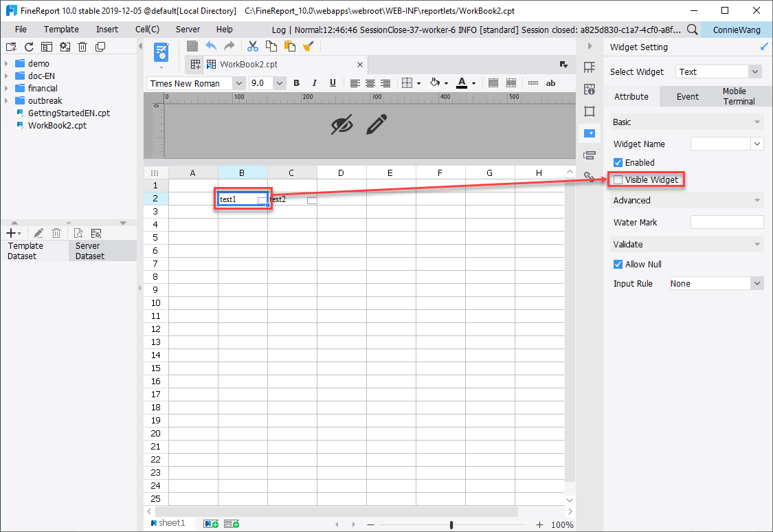This screenshot has height=532, width=773.
Task: Open the add dataset plus icon
Action: 12,232
